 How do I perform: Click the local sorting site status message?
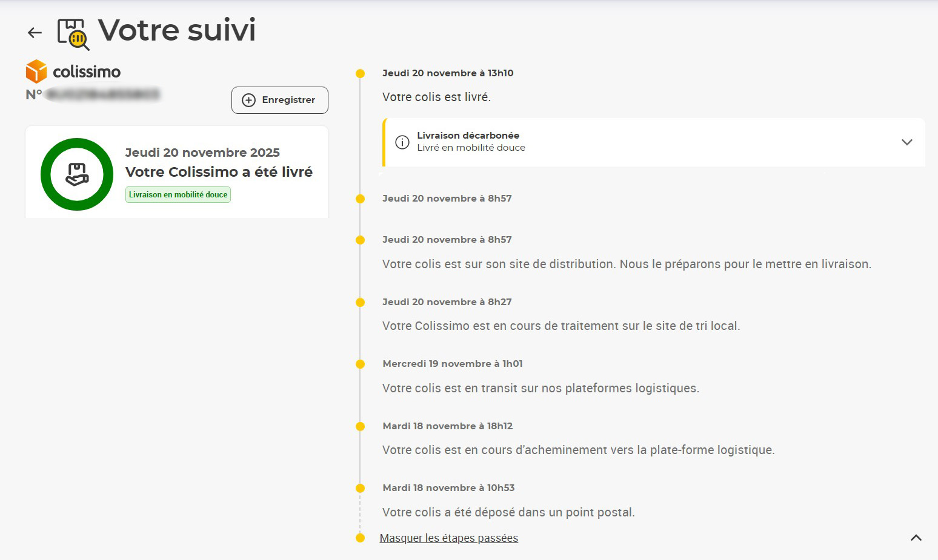(x=560, y=326)
